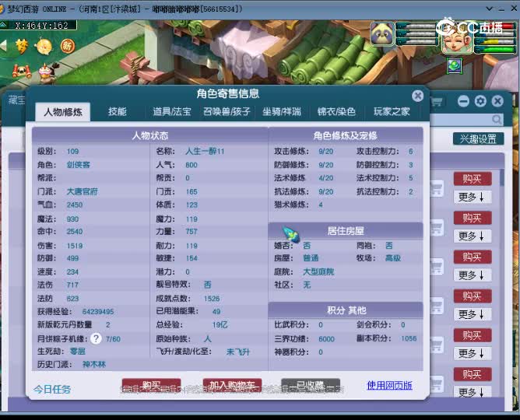
Task: Open 兴趣设置 in 藏宝阁 window
Action: [x=478, y=138]
